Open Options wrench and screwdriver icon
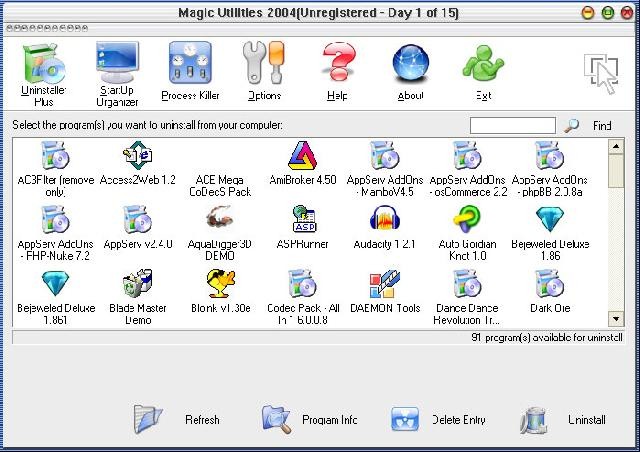This screenshot has height=452, width=640. pos(264,63)
